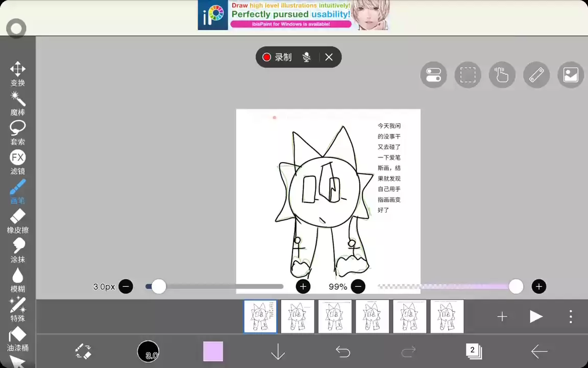Play the animation preview
This screenshot has height=368, width=588.
[535, 317]
